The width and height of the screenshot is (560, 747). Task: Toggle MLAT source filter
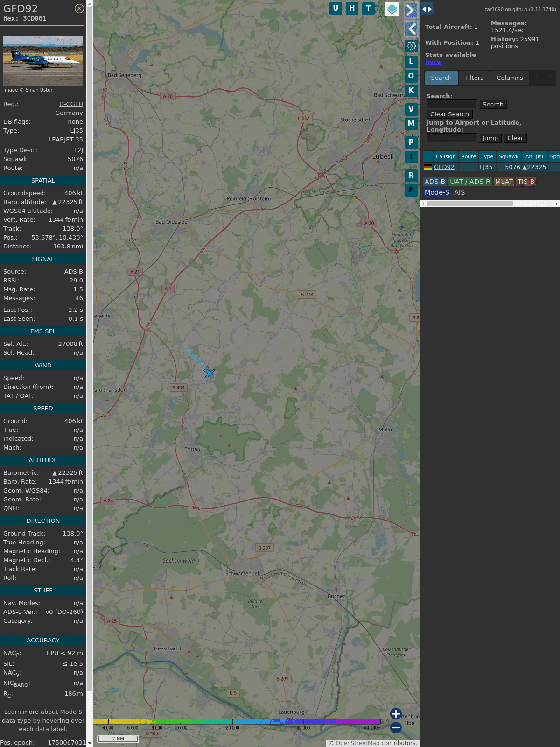click(504, 182)
